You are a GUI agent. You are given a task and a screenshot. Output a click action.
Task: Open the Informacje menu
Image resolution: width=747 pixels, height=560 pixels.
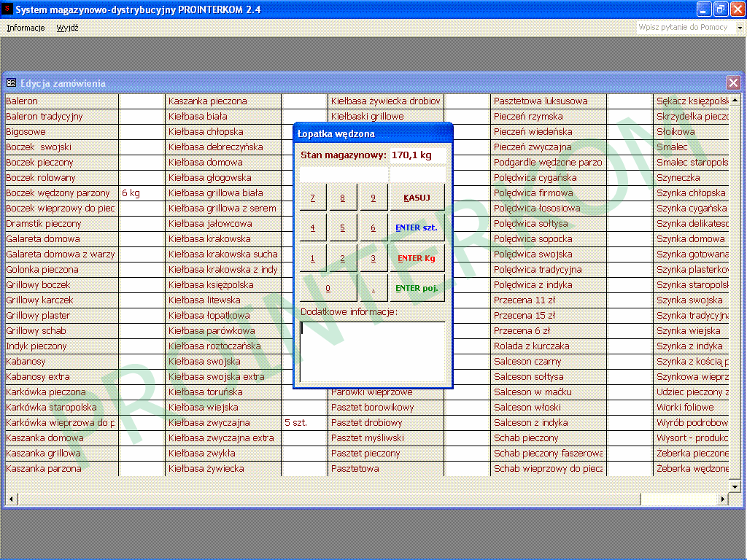26,28
